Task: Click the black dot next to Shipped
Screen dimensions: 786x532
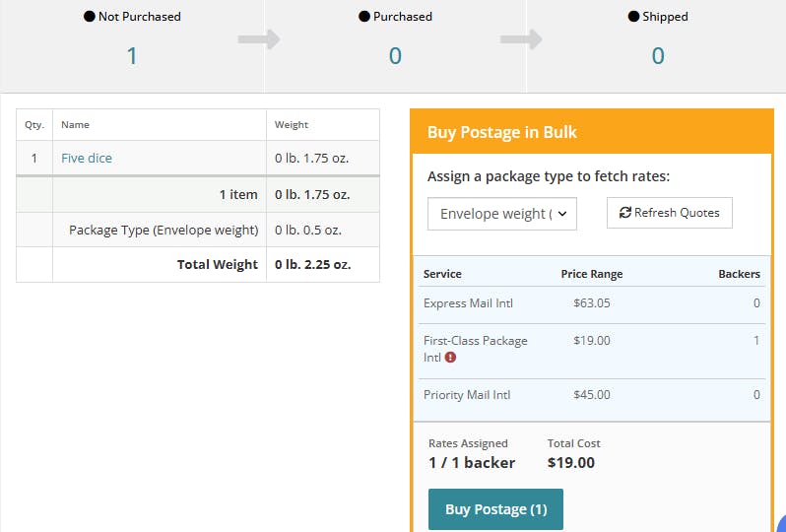Action: [633, 17]
